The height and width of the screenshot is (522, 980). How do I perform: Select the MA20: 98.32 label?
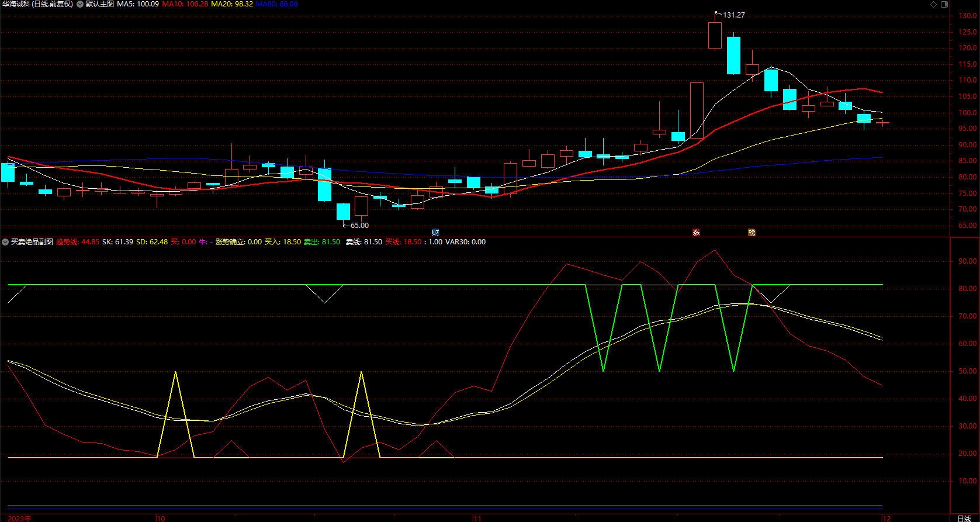[231, 4]
